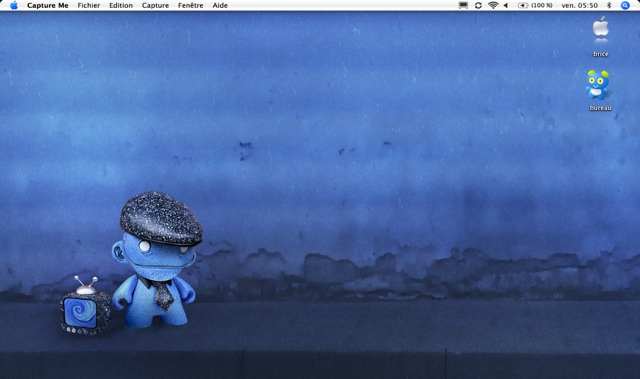
Task: Select the bureau blue creature icon
Action: coord(598,85)
